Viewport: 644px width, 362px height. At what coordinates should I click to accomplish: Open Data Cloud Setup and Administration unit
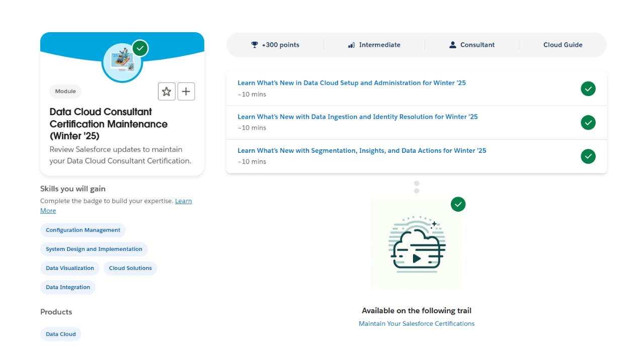point(352,83)
